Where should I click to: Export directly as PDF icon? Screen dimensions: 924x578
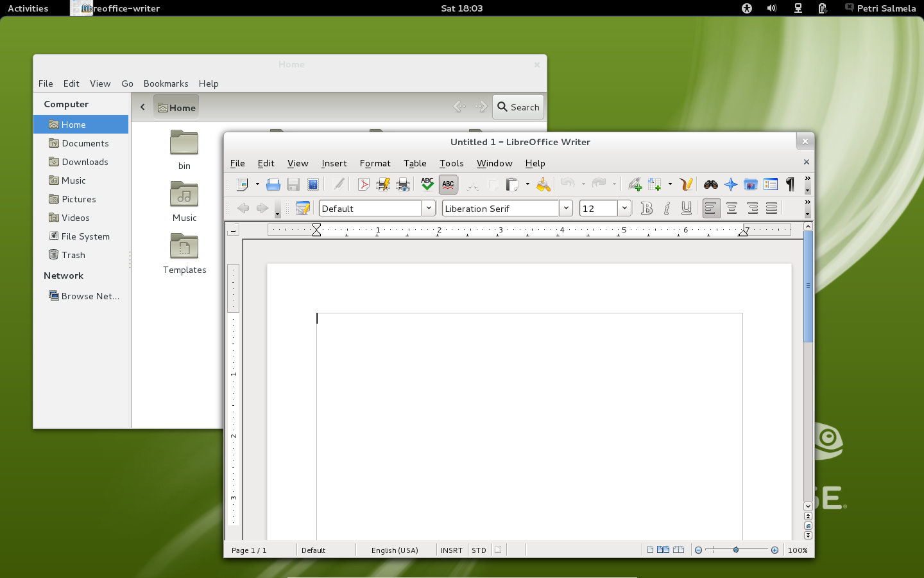[363, 185]
